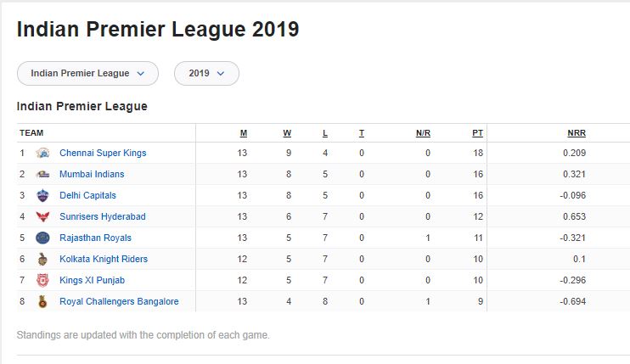
Task: Click the Delhi Capitals logo icon
Action: point(42,196)
